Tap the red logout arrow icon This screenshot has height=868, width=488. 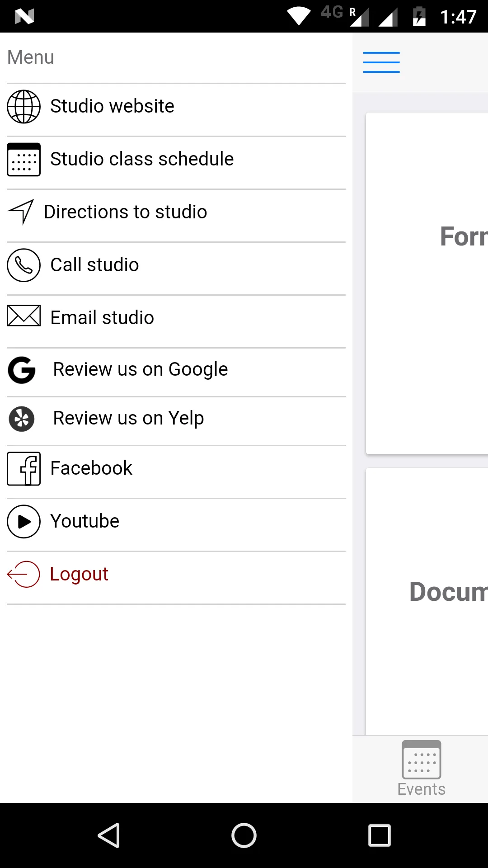click(23, 574)
